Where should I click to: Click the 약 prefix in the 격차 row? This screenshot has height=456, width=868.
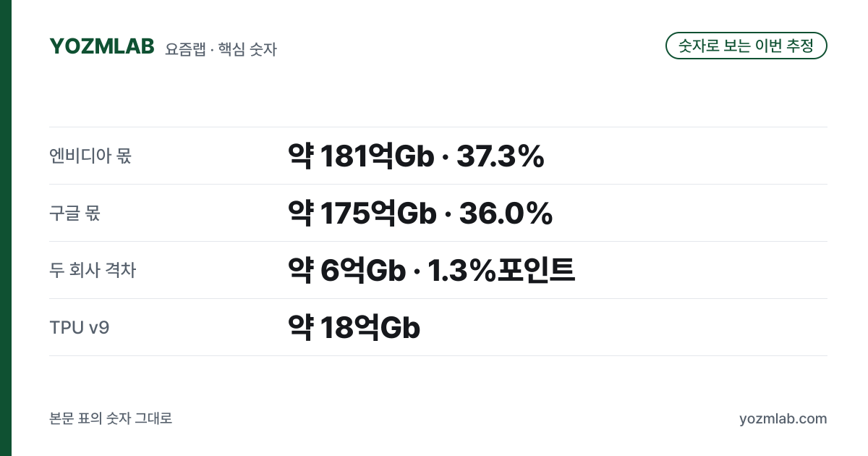click(300, 271)
